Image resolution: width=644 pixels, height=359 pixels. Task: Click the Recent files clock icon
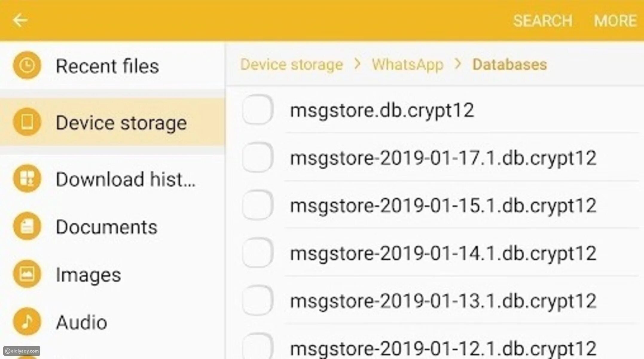coord(27,66)
